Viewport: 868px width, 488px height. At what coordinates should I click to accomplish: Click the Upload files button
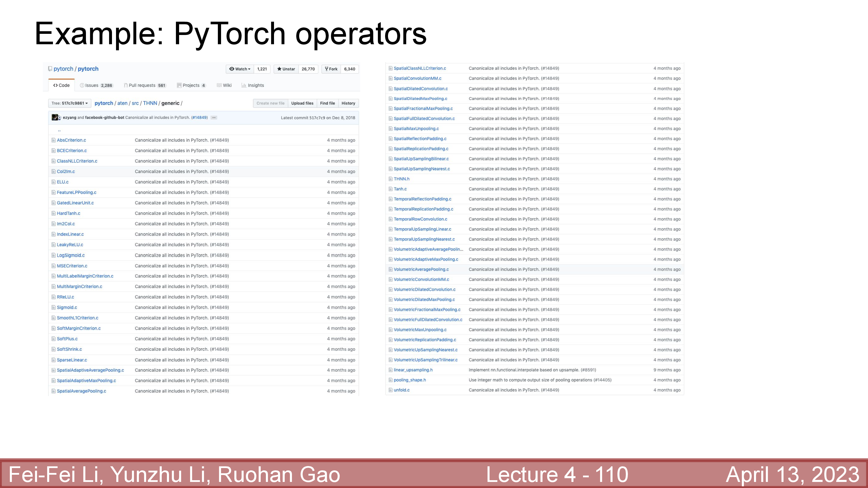click(x=302, y=103)
